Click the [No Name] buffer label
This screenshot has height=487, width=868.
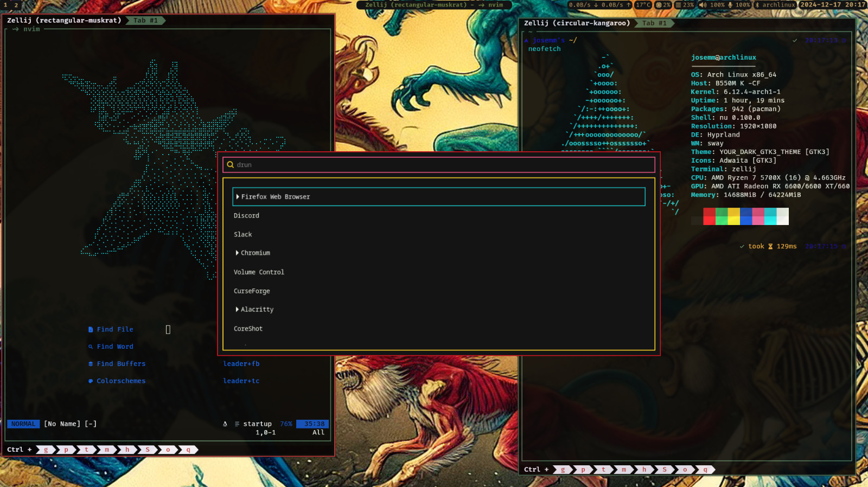pos(62,424)
